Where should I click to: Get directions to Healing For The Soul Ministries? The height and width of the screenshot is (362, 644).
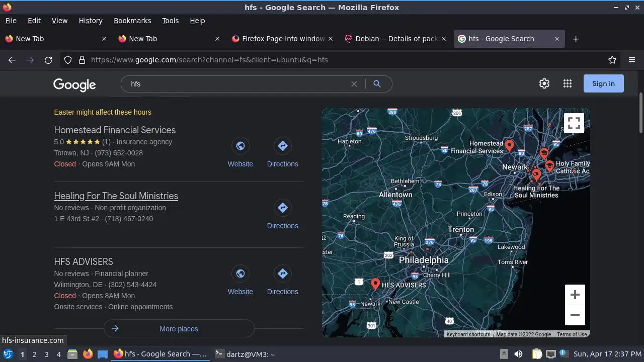coord(283,208)
